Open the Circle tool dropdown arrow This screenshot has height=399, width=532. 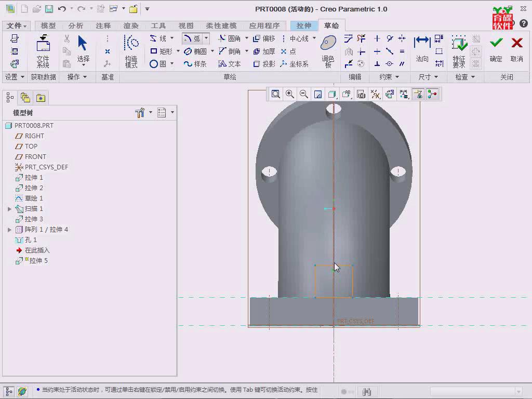click(172, 64)
